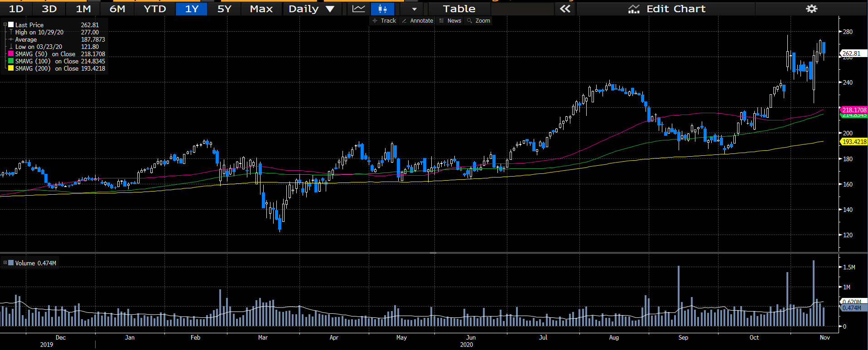Click the 280 price axis label
Screen dimensions: 868x350
click(848, 32)
